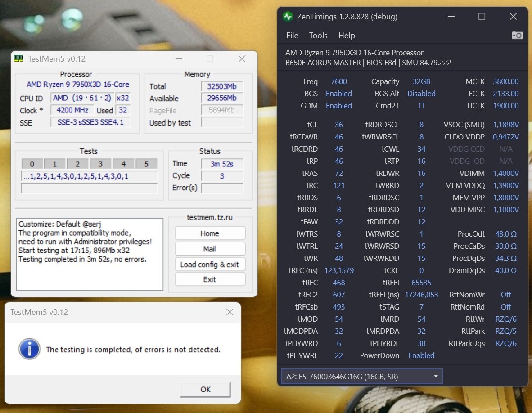Click the VDIMM value 1,4000V
The width and height of the screenshot is (532, 413).
pyautogui.click(x=506, y=173)
